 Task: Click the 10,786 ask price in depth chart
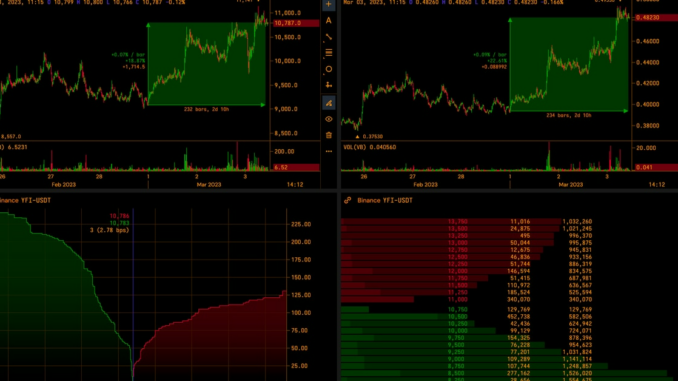click(119, 216)
